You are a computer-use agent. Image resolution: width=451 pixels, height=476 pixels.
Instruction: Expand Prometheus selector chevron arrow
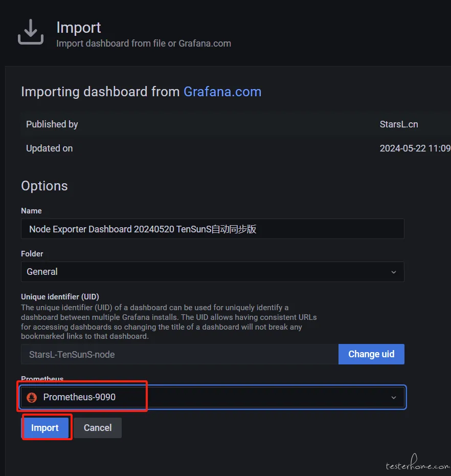point(393,397)
